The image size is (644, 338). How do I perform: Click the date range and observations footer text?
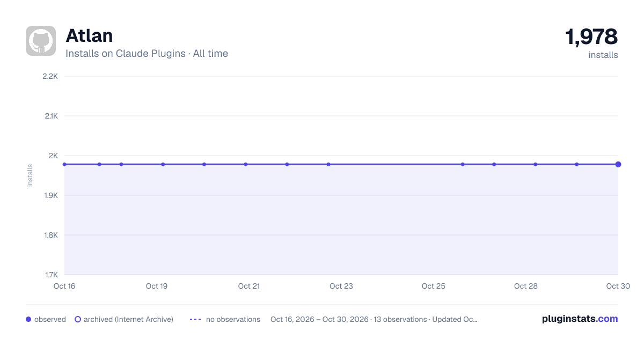(x=374, y=319)
